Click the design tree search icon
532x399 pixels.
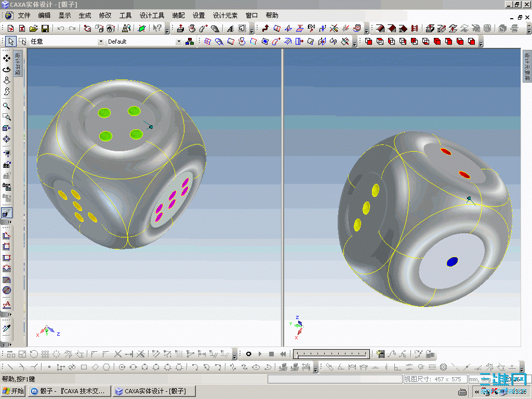126,29
